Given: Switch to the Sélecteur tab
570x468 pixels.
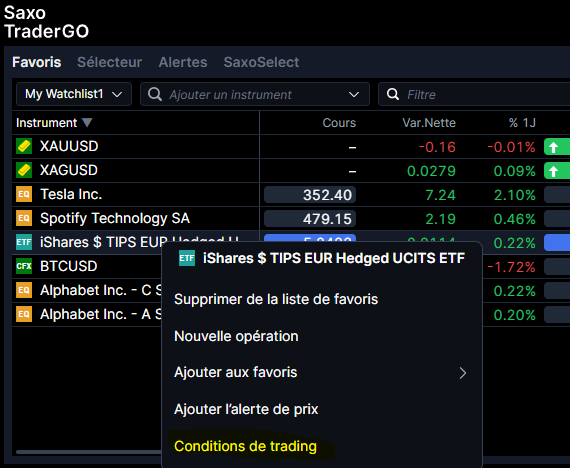Looking at the screenshot, I should [109, 62].
